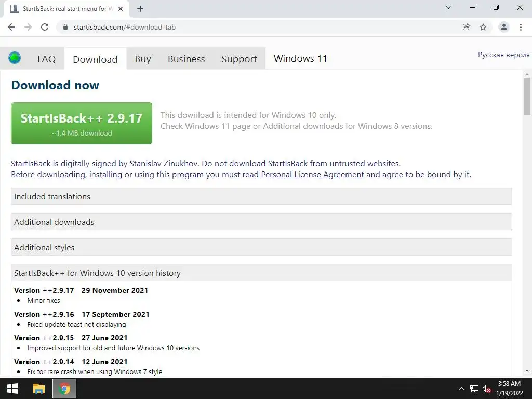
Task: Click Version ++2.9.14 heading
Action: tap(71, 362)
